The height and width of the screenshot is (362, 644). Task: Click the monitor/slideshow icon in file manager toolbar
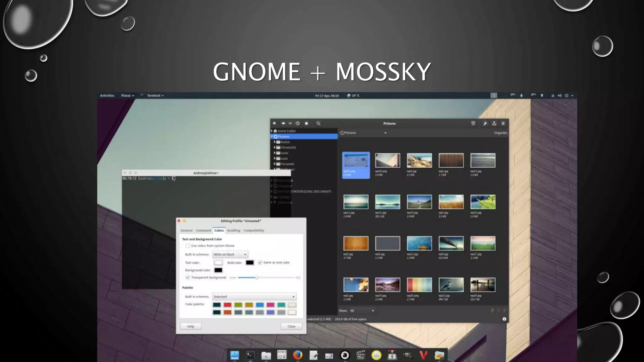click(x=473, y=123)
